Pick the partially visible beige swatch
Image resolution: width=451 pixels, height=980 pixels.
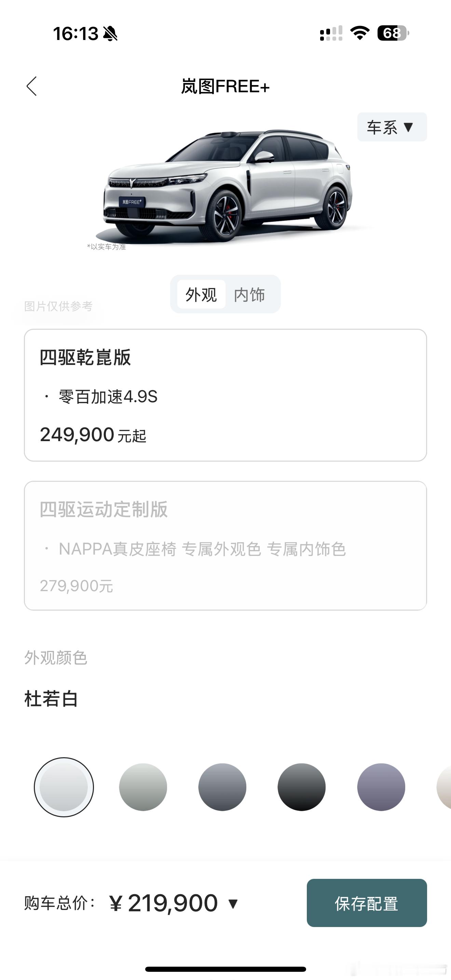(444, 787)
